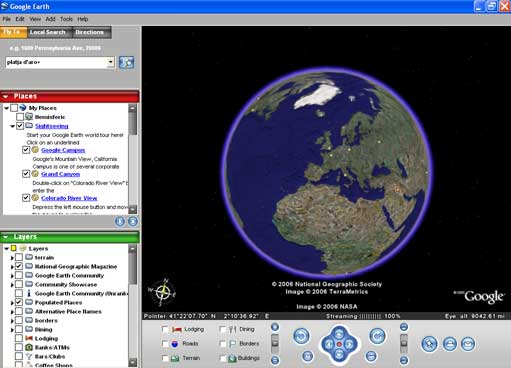Open the Colorado River View link
This screenshot has height=368, width=511.
[69, 198]
